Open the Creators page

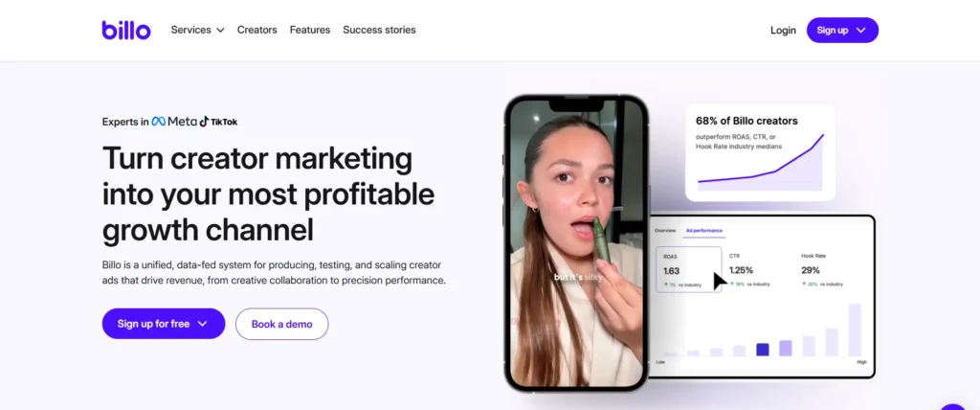pyautogui.click(x=256, y=30)
